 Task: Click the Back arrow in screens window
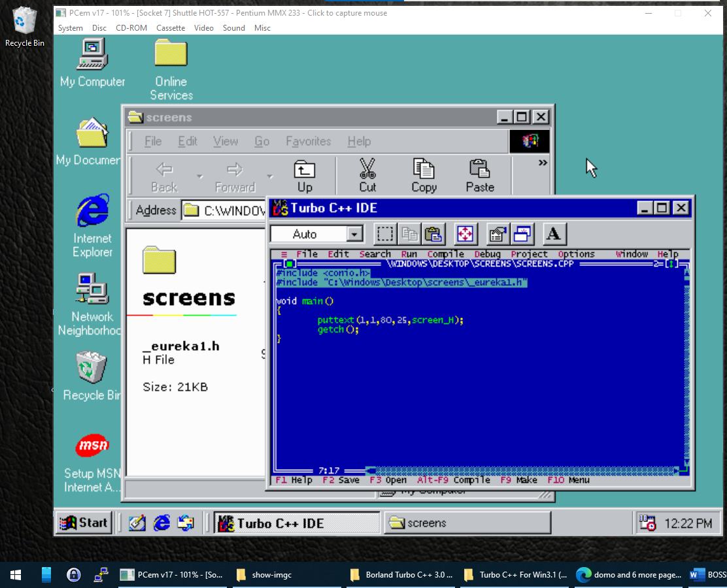coord(165,175)
